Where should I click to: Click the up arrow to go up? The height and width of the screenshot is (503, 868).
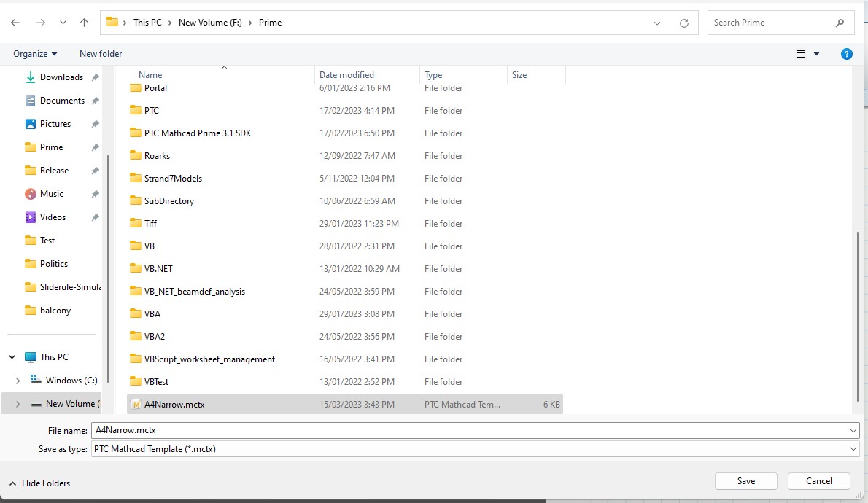(x=84, y=22)
